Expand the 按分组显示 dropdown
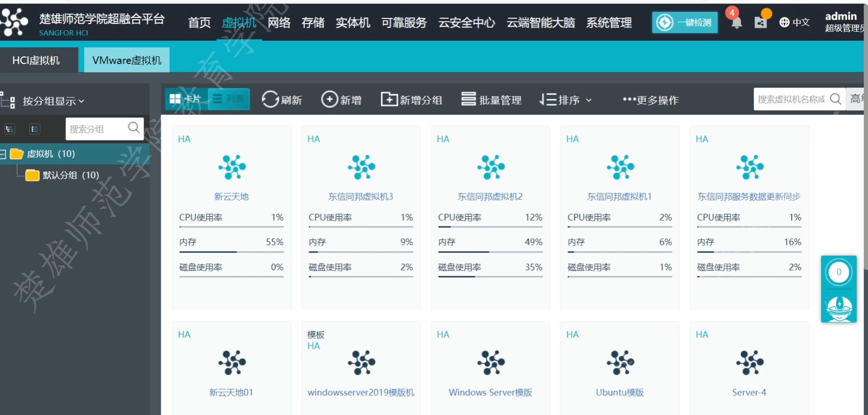Viewport: 868px width, 415px height. pos(53,101)
